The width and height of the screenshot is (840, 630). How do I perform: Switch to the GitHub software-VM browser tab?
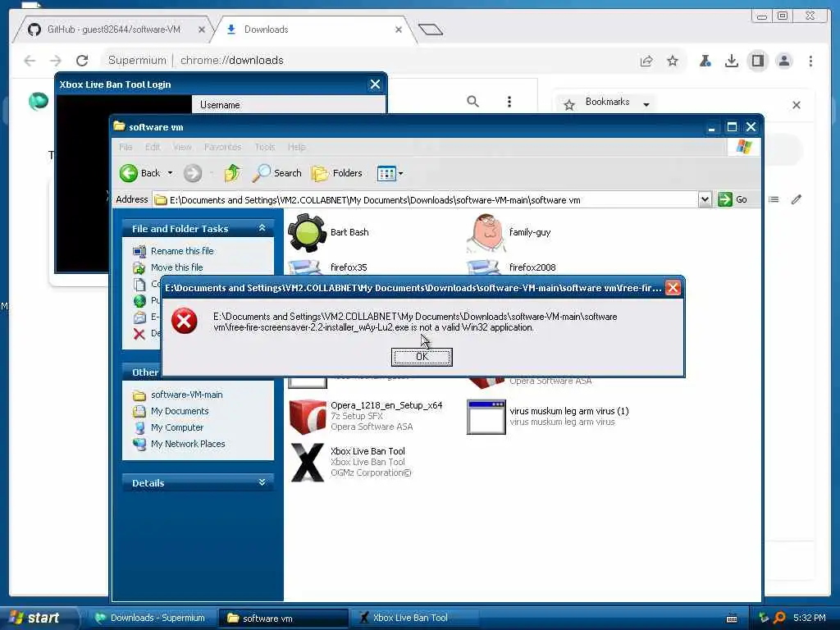(113, 30)
